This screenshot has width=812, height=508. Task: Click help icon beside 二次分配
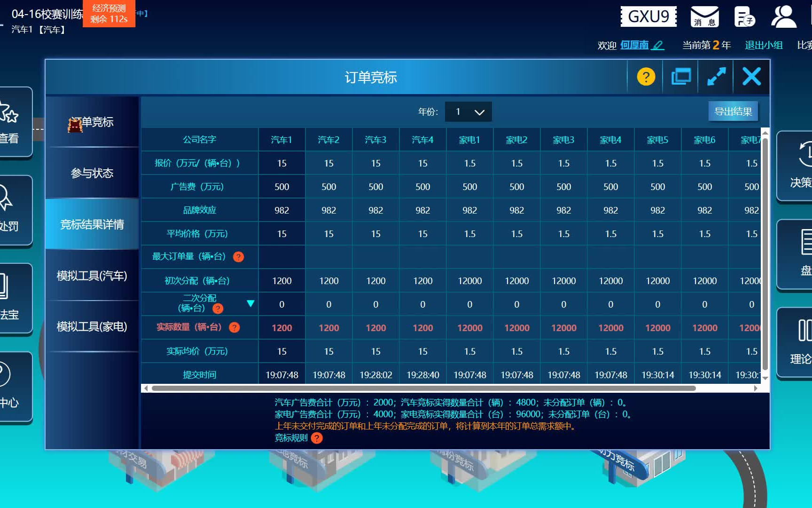click(x=218, y=309)
